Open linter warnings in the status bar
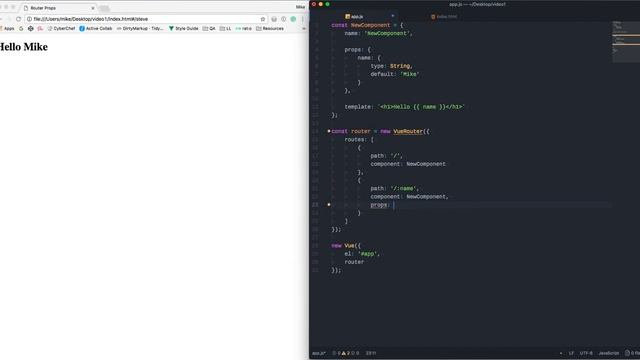This screenshot has width=640, height=360. [345, 353]
